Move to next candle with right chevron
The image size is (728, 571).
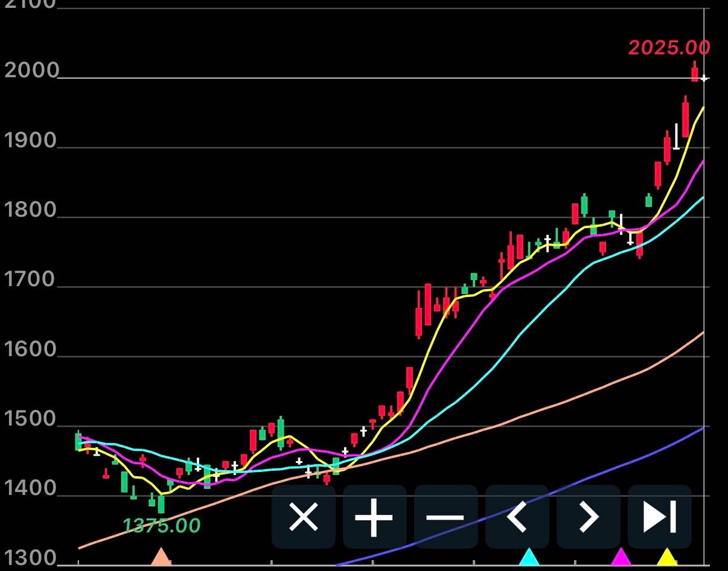click(x=588, y=517)
